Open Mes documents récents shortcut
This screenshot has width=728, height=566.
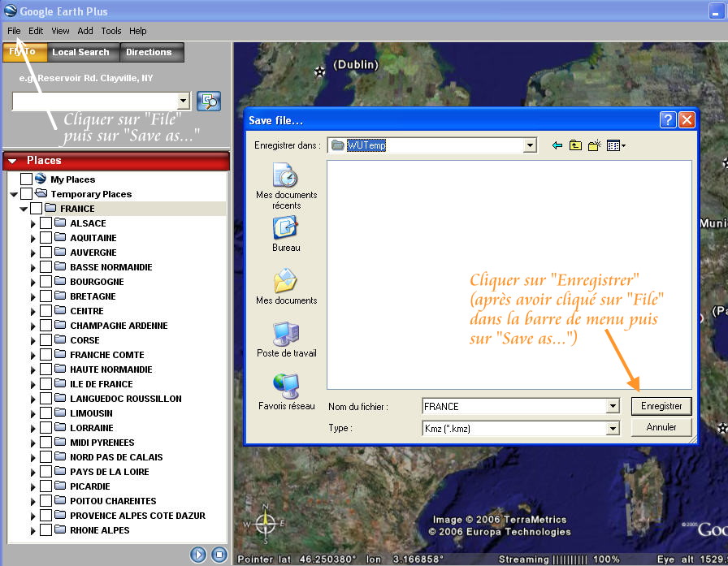pyautogui.click(x=287, y=186)
